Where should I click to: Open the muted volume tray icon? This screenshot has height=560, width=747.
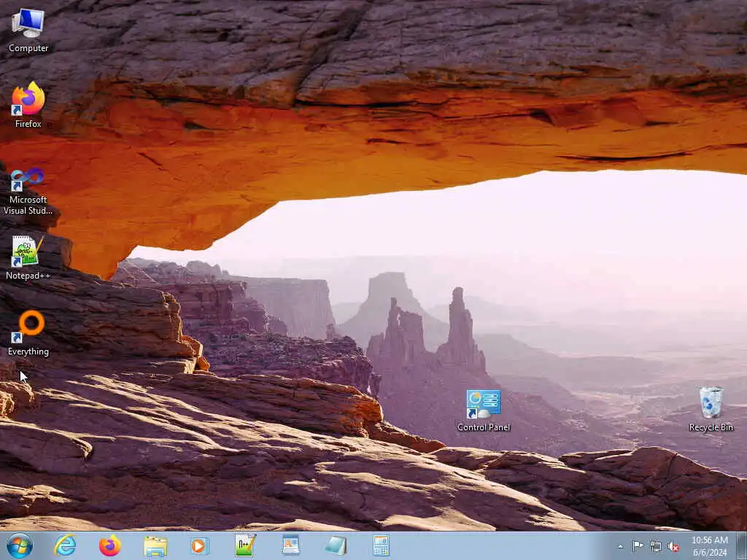[x=673, y=547]
